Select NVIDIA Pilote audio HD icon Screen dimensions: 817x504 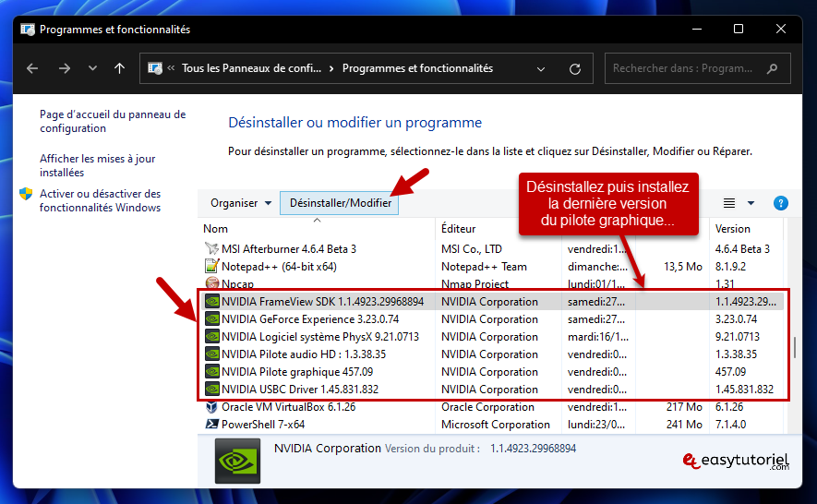[211, 354]
